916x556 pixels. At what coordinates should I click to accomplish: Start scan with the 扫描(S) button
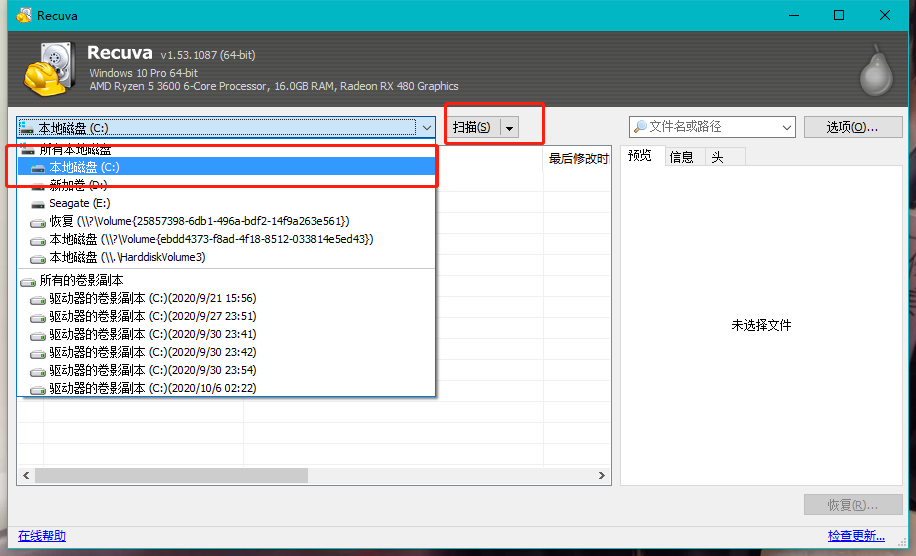coord(471,127)
